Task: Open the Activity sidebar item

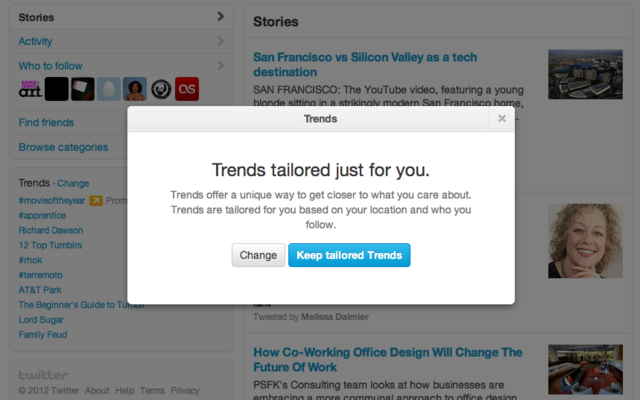Action: click(x=121, y=41)
